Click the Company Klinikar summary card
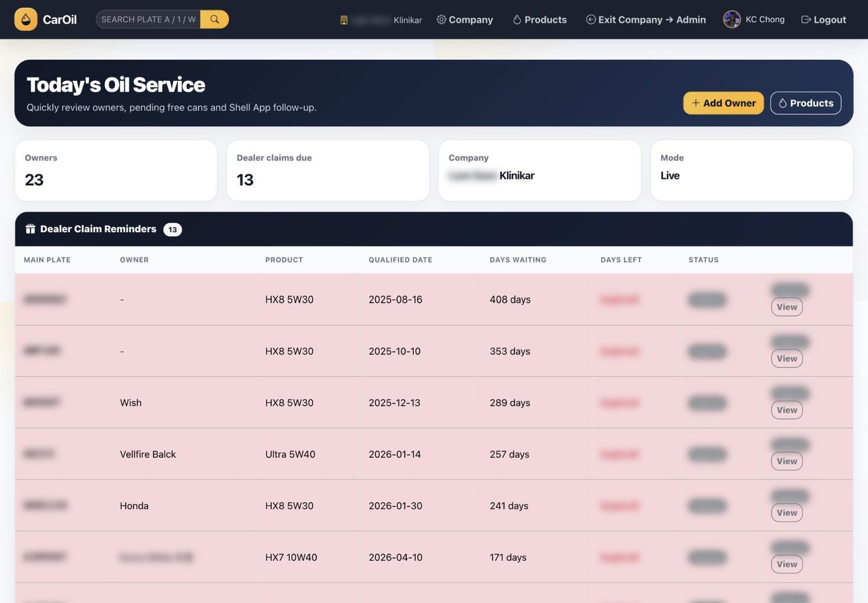 point(539,171)
